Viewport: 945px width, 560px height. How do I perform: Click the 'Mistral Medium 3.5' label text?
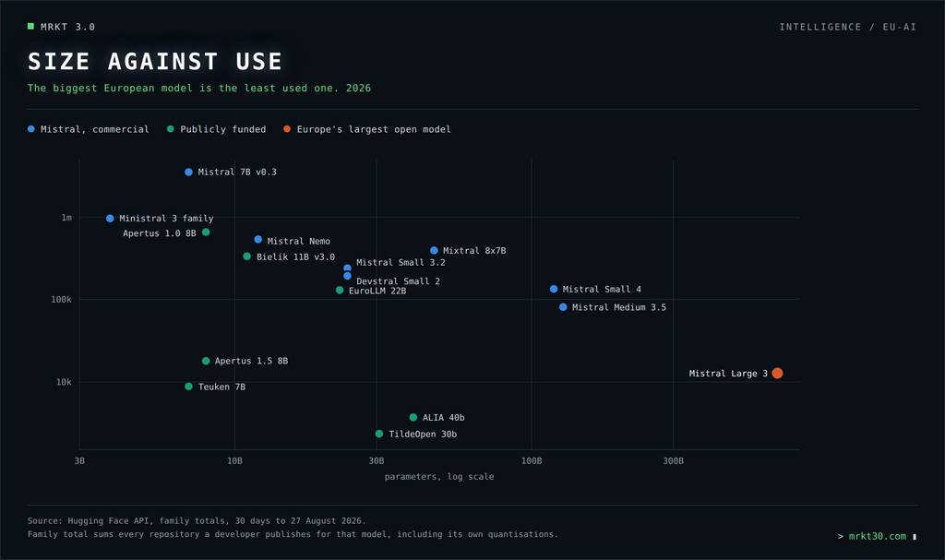(619, 307)
